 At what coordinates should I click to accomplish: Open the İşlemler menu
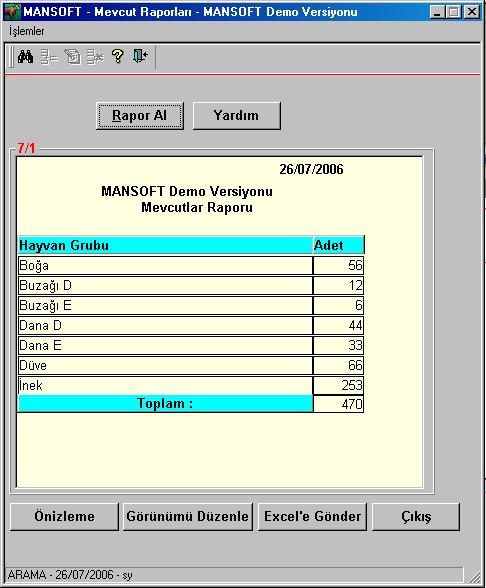pos(27,31)
